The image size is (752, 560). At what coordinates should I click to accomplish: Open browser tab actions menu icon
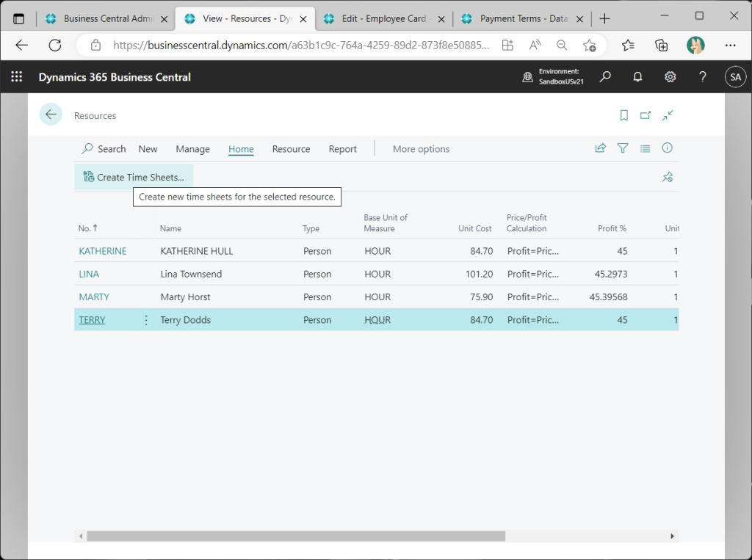click(x=18, y=18)
